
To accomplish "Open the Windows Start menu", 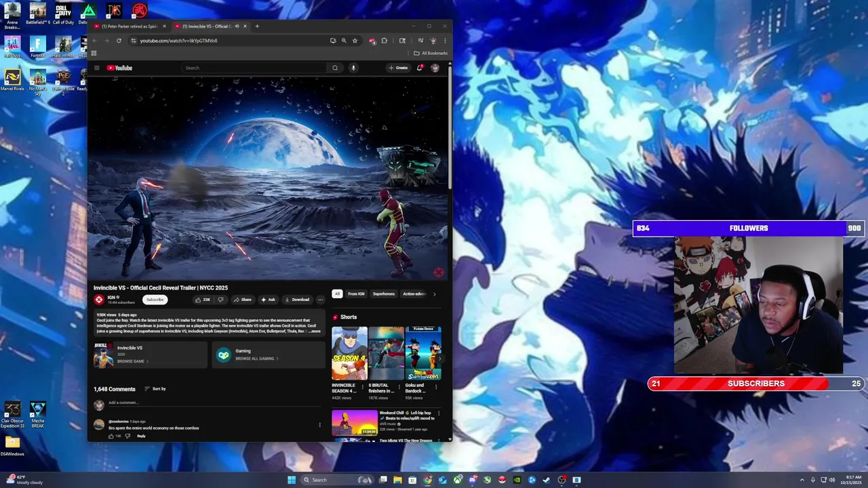I will click(292, 480).
